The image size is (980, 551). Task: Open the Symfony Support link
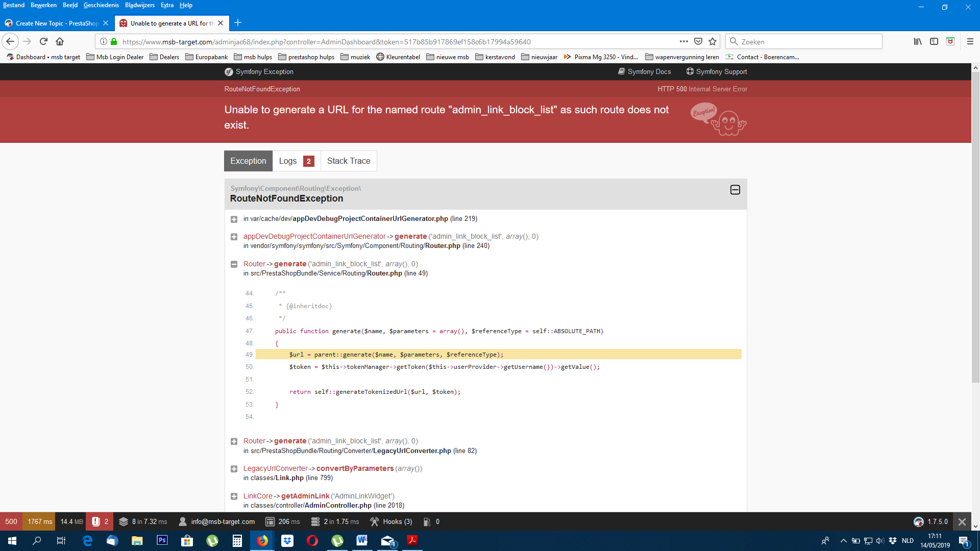click(716, 71)
